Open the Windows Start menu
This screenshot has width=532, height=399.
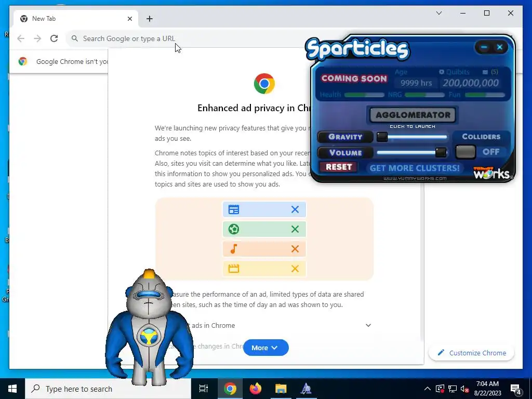click(12, 389)
